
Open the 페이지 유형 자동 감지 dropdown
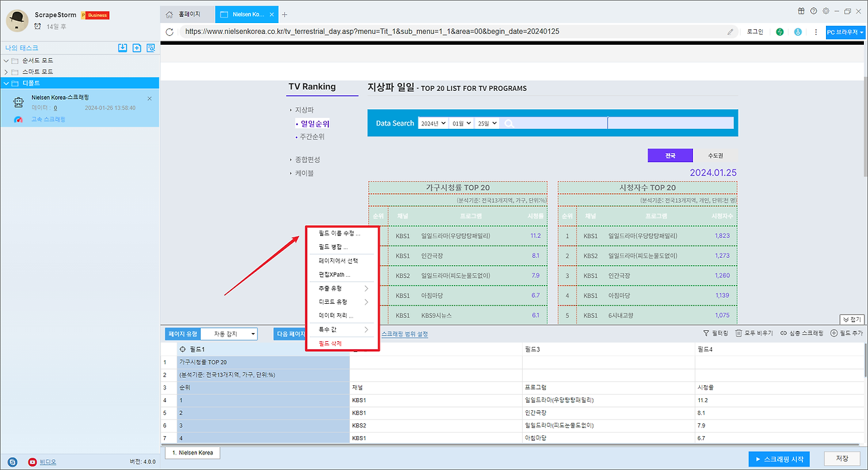(x=229, y=334)
